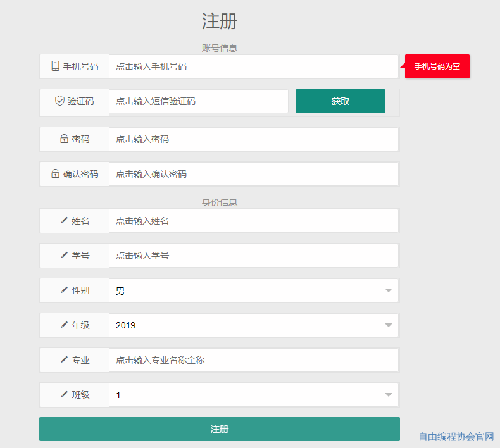Viewport: 500px width, 448px height.
Task: Submit the form with 注册 button
Action: [x=220, y=429]
